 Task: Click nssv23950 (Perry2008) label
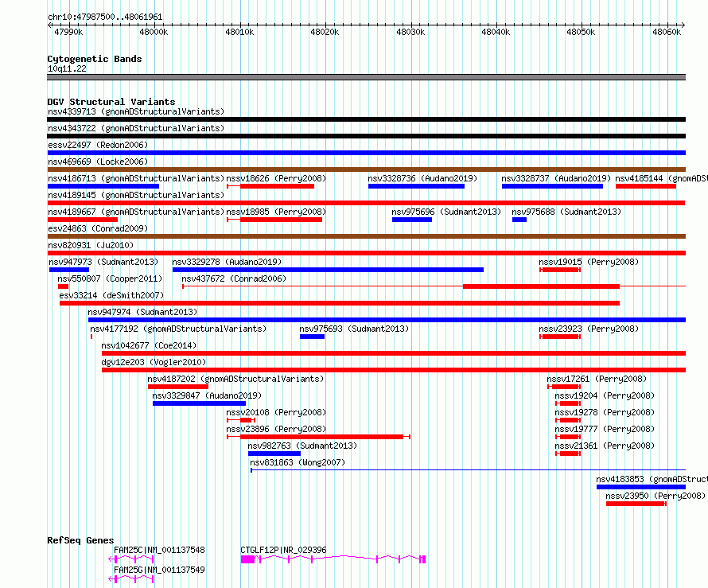[x=655, y=496]
